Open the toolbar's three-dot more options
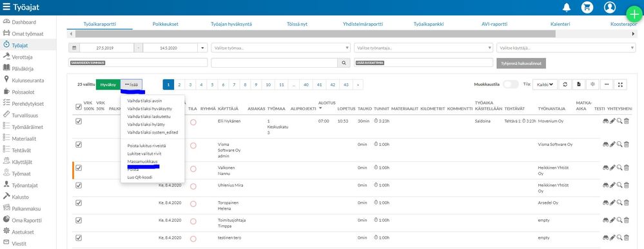This screenshot has width=644, height=249. point(607,85)
